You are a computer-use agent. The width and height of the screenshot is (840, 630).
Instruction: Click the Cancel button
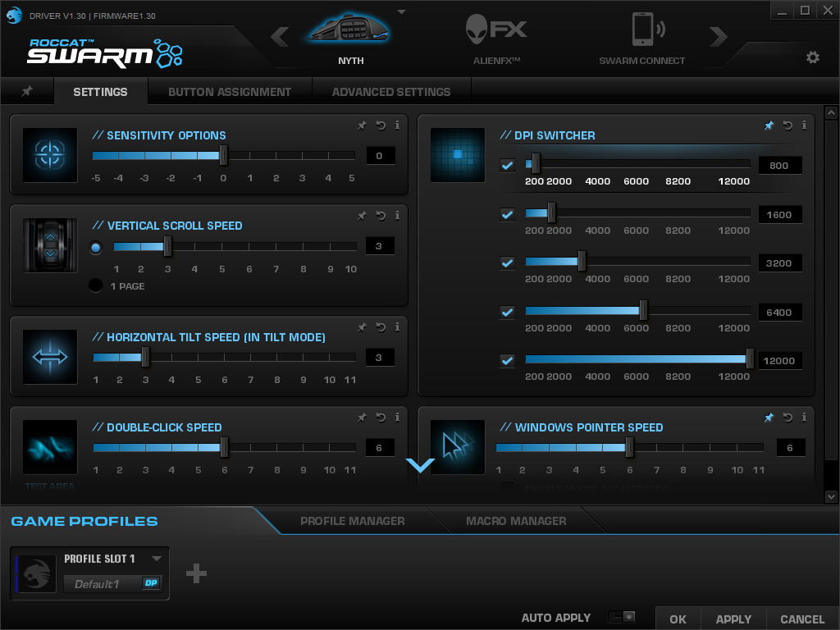(802, 619)
